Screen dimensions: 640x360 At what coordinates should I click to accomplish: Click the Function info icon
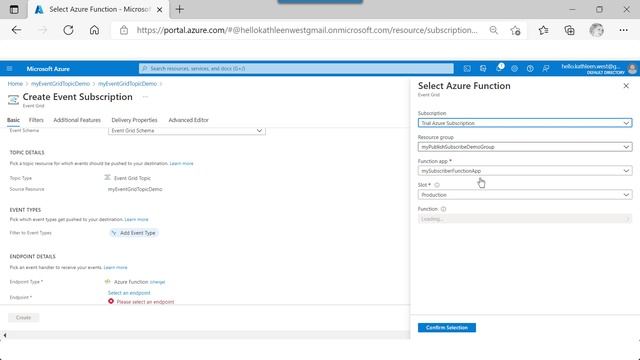click(443, 209)
